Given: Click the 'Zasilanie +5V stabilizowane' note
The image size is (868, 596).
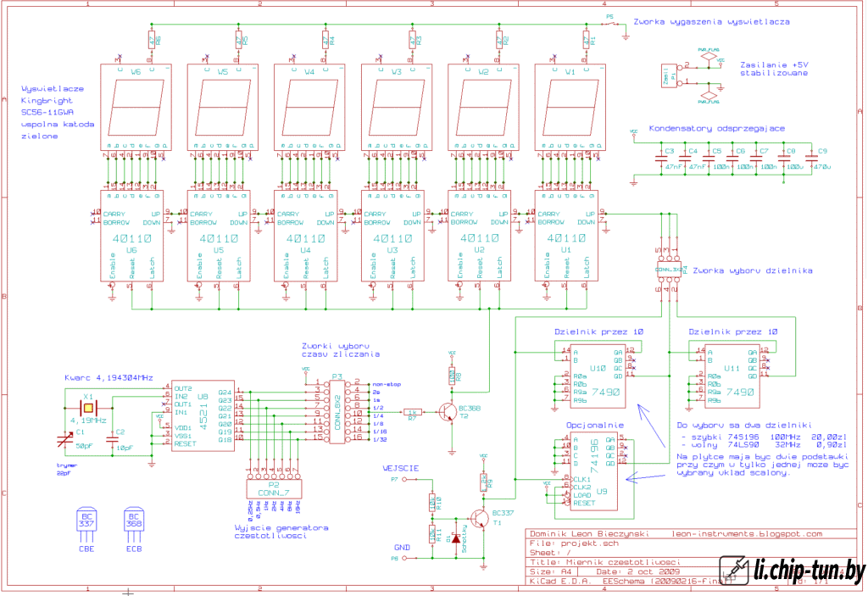Looking at the screenshot, I should pyautogui.click(x=774, y=69).
